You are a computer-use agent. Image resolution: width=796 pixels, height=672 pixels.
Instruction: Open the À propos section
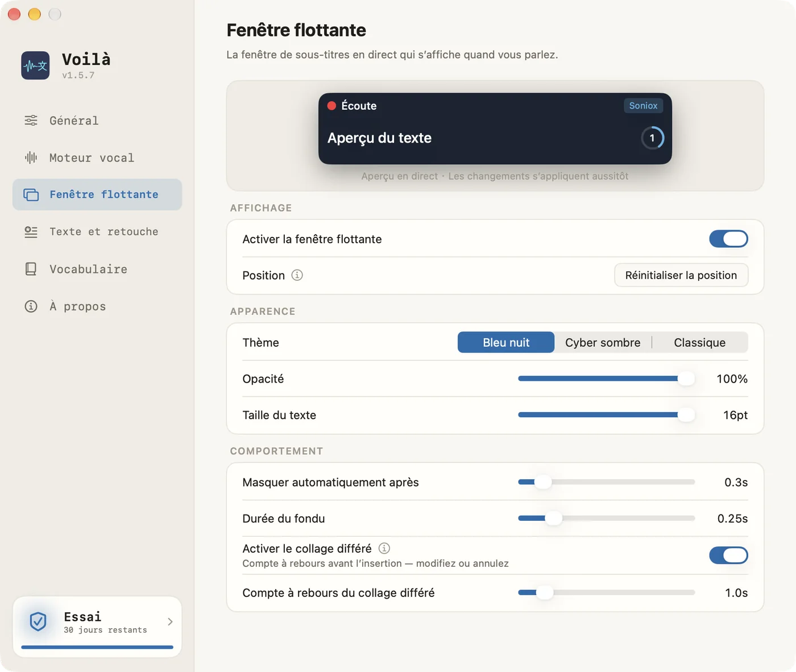click(97, 306)
